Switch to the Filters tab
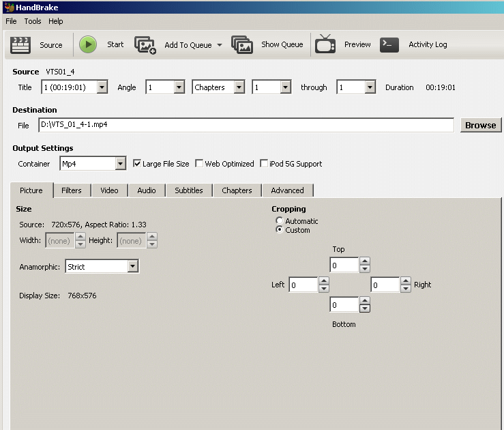This screenshot has width=504, height=430. click(72, 190)
